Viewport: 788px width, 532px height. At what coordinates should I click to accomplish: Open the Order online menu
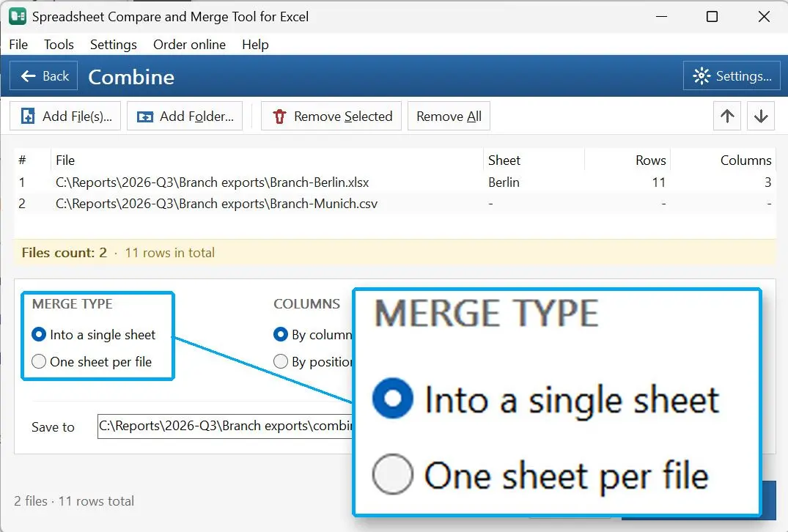[189, 45]
